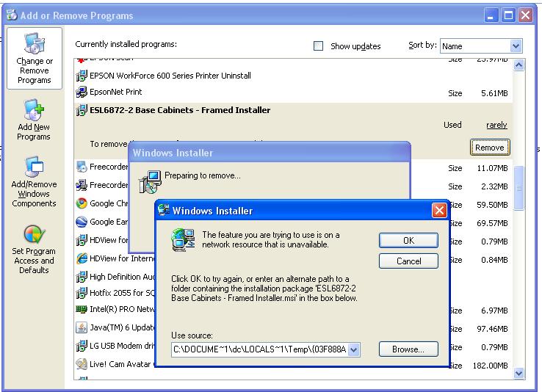Close the Windows Installer error dialog
This screenshot has height=392, width=542.
[439, 210]
